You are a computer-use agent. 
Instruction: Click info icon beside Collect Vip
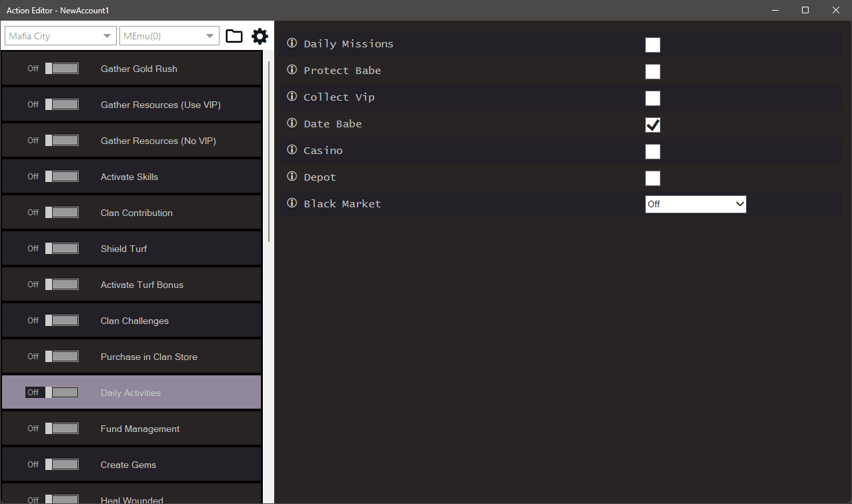coord(292,97)
